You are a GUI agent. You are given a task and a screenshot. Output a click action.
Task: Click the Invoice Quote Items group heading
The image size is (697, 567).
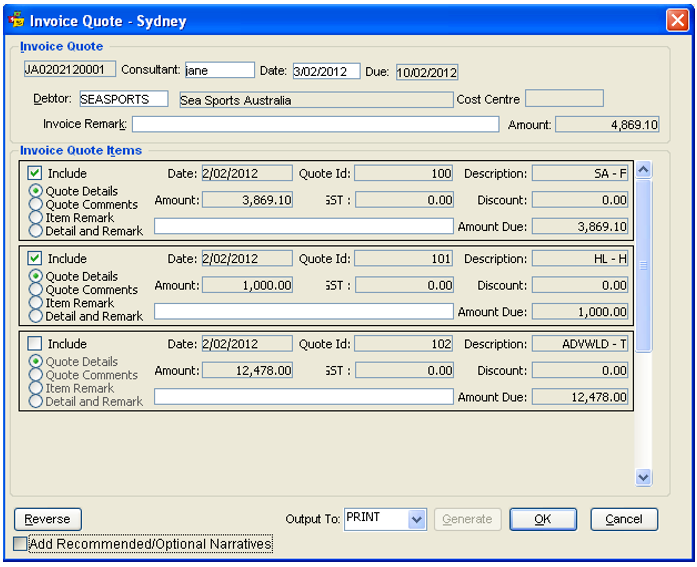[x=81, y=150]
